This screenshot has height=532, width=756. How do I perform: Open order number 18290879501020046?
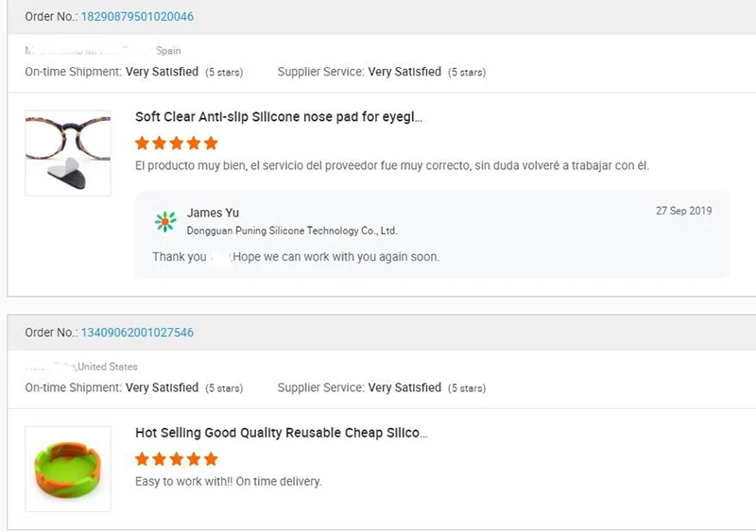(x=137, y=17)
